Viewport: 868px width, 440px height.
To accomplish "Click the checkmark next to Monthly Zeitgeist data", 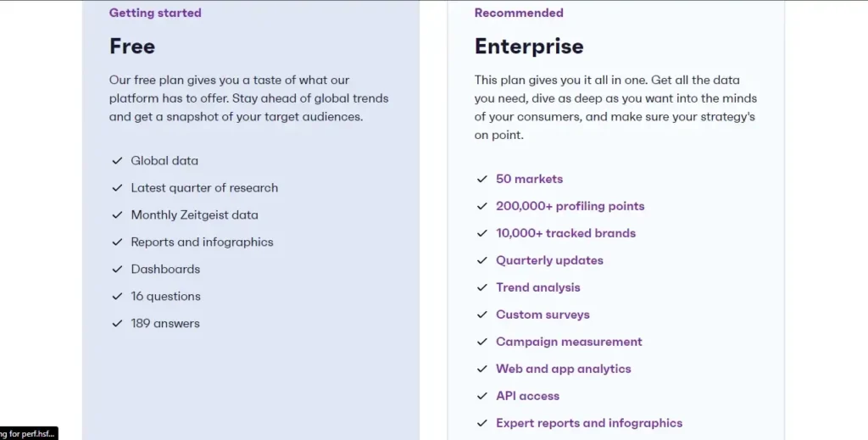I will click(x=117, y=214).
